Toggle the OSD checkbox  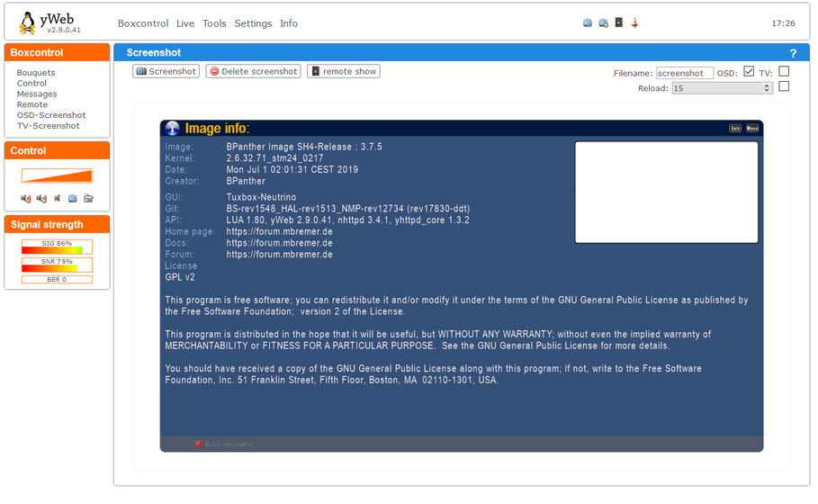pos(749,71)
